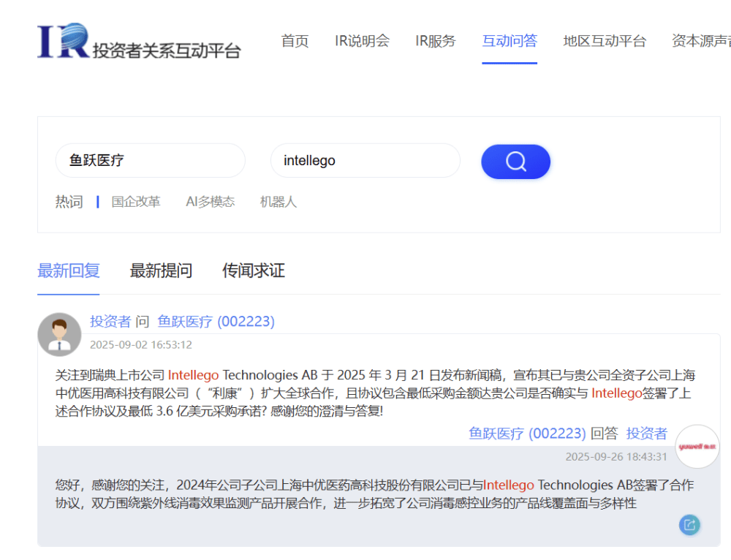Click the question text starting 关注到瑞典上市公司

(x=375, y=393)
